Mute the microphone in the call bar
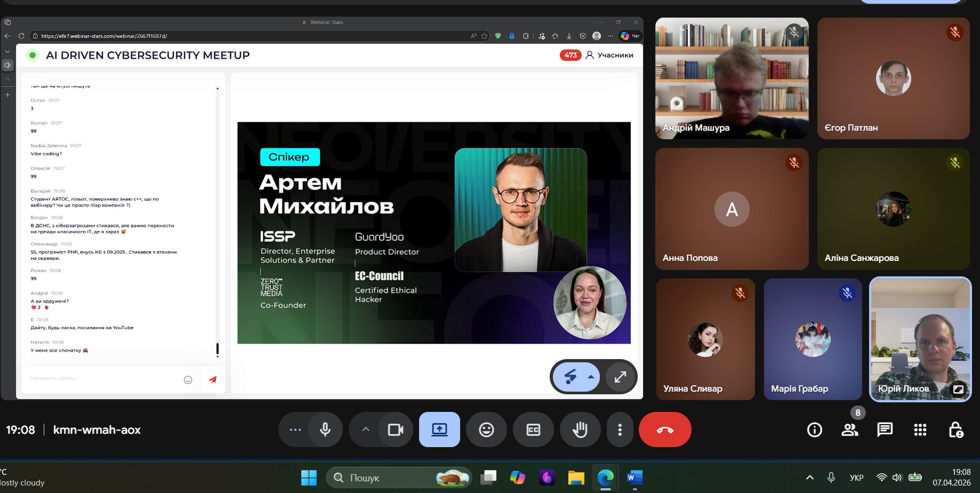980x493 pixels. [325, 430]
